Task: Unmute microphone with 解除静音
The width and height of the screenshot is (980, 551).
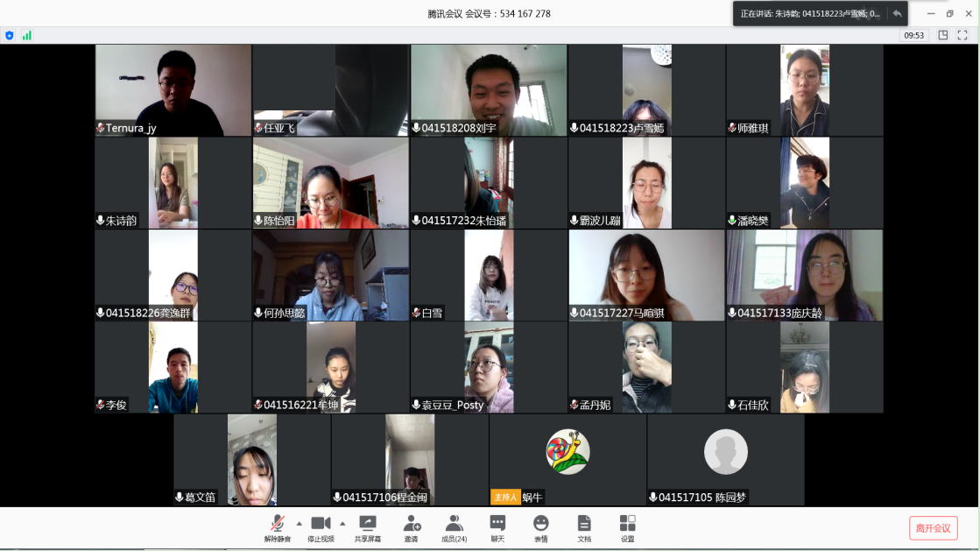Action: pos(277,528)
